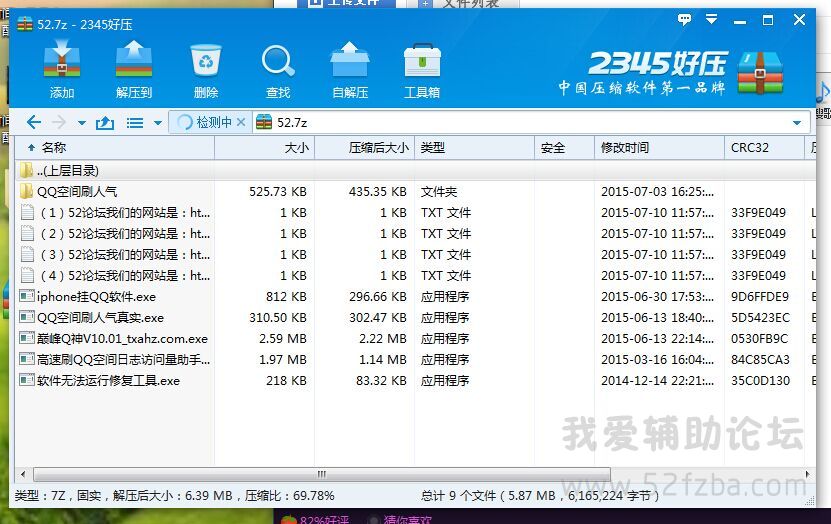
Task: Click CRC32 value 35C0D130
Action: (760, 380)
